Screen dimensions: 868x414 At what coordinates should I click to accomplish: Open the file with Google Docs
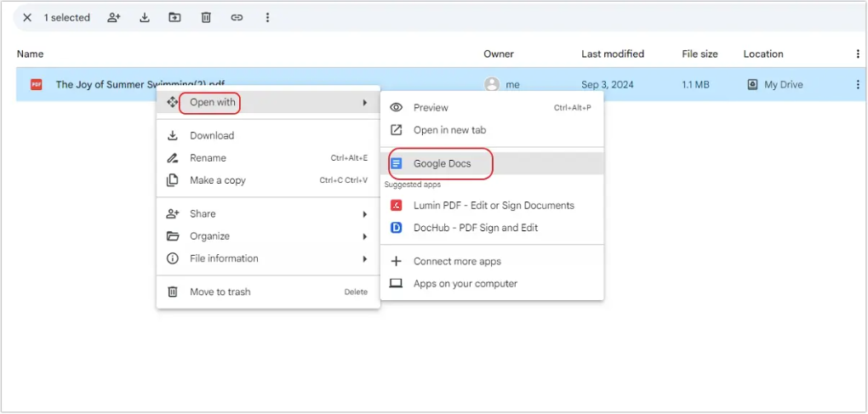pos(492,163)
